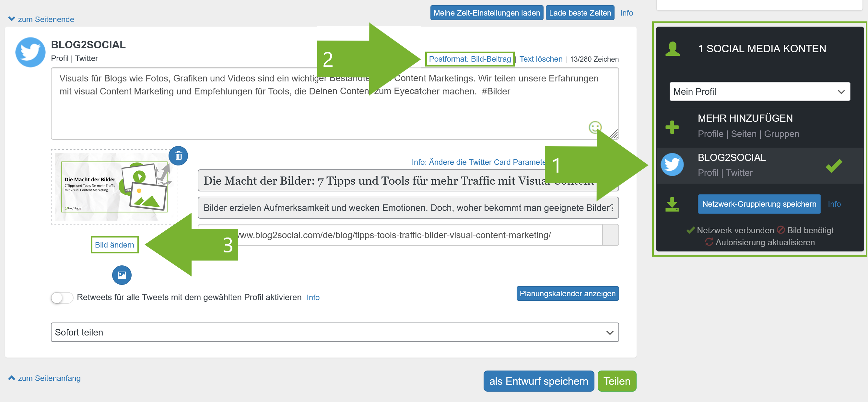Click Info link next to Netzwerk-Gruppierung speichern
This screenshot has height=402, width=868.
(834, 204)
